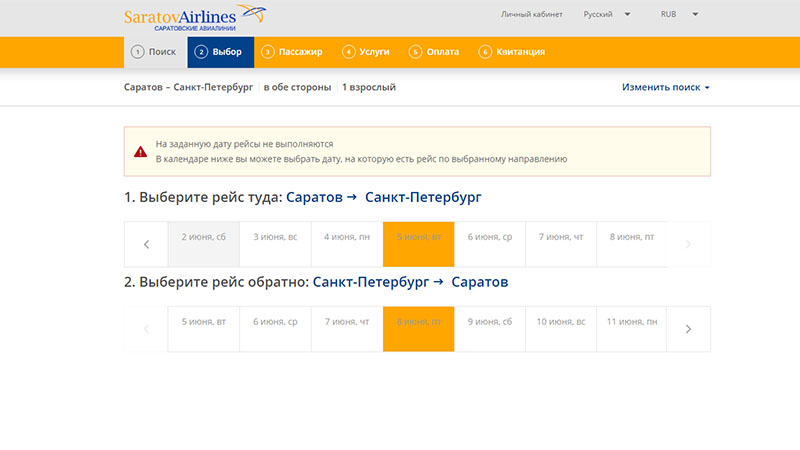800x450 pixels.
Task: Select the Выбор step tab
Action: pyautogui.click(x=219, y=52)
